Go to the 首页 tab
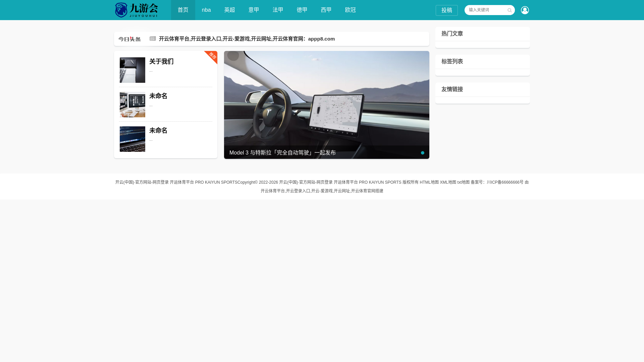 point(183,10)
